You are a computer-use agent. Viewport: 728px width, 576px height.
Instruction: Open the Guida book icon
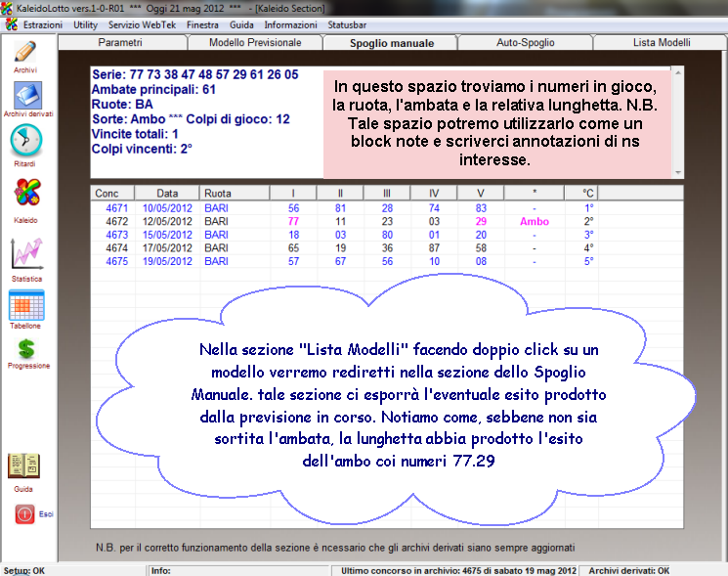(23, 466)
